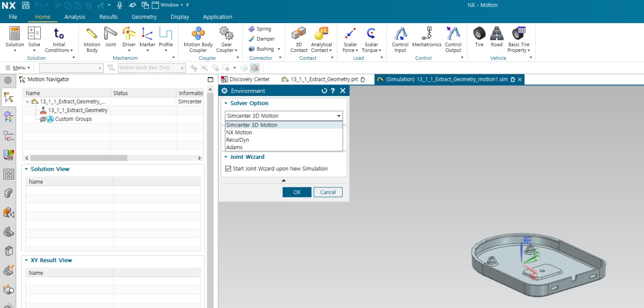
Task: Open the Mechatronics tool
Action: tap(427, 34)
